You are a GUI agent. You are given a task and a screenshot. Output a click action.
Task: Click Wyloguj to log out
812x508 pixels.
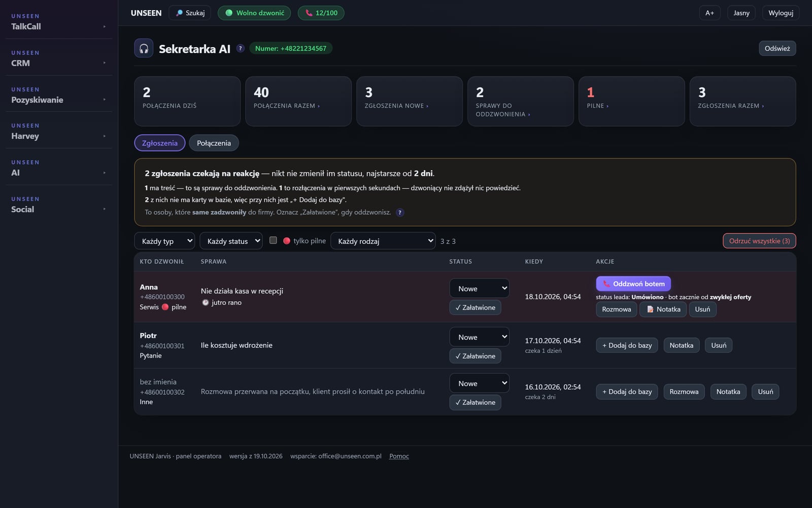(781, 13)
